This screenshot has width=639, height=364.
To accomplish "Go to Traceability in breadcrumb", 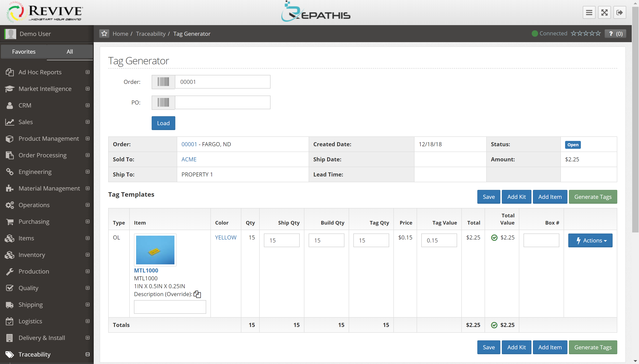I will pyautogui.click(x=151, y=34).
